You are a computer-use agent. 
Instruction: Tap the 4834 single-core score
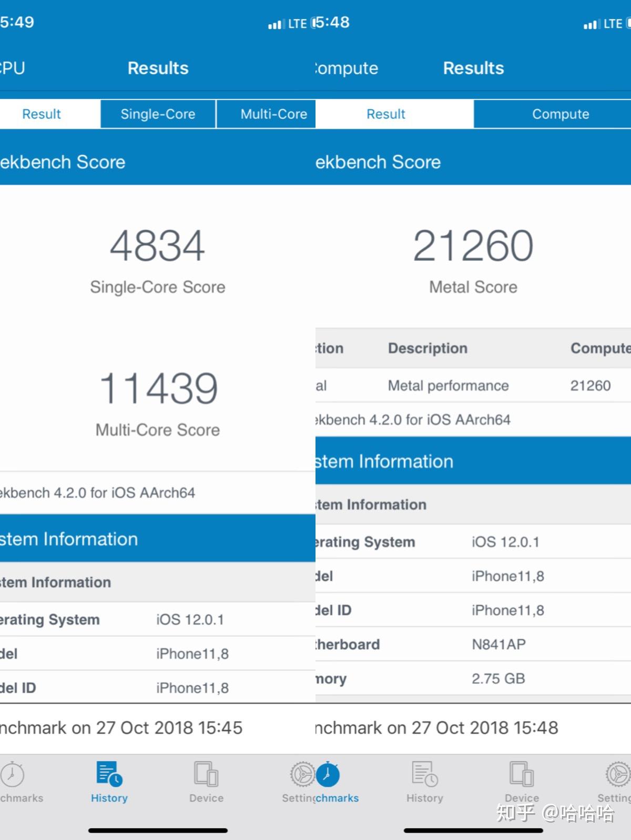157,245
